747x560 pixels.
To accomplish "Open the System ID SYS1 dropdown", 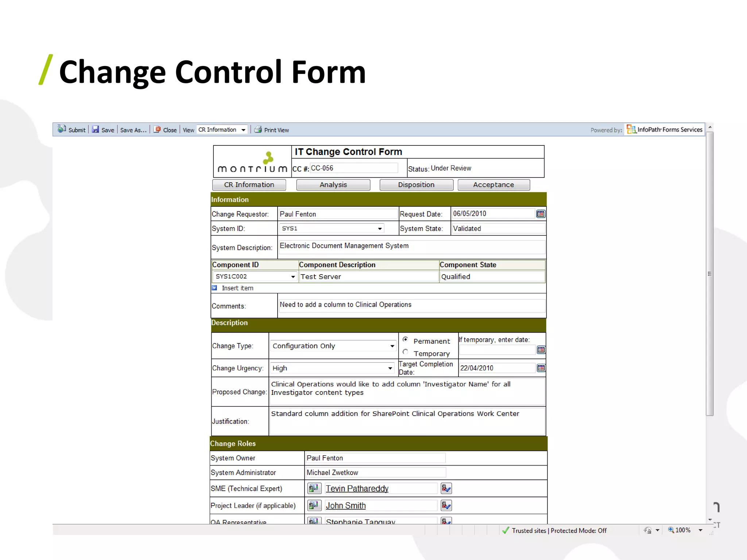I will coord(332,229).
